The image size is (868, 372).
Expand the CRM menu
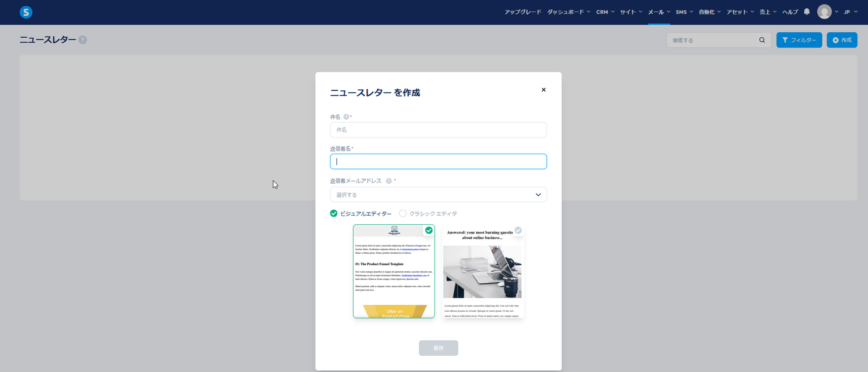click(x=605, y=12)
